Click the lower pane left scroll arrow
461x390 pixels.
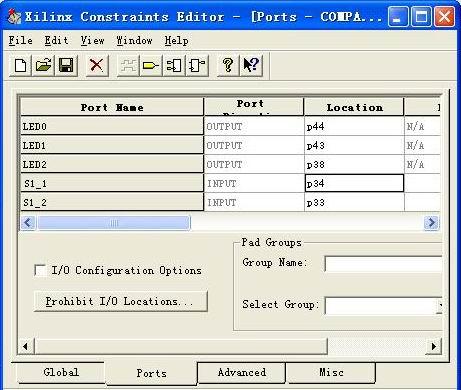tap(26, 346)
